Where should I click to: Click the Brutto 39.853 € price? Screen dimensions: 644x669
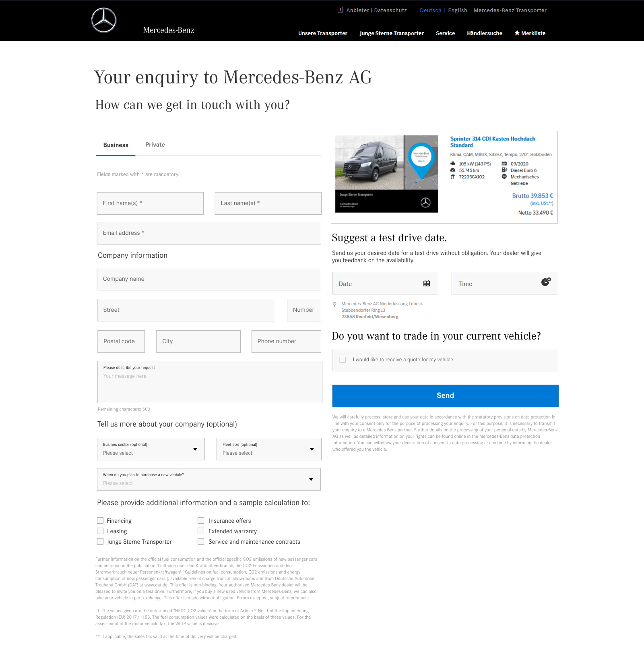[x=533, y=196]
